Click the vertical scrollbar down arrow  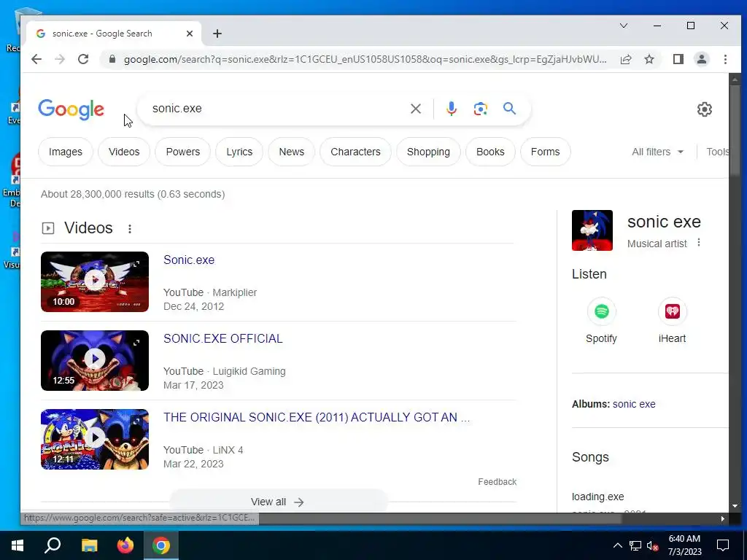click(x=735, y=506)
